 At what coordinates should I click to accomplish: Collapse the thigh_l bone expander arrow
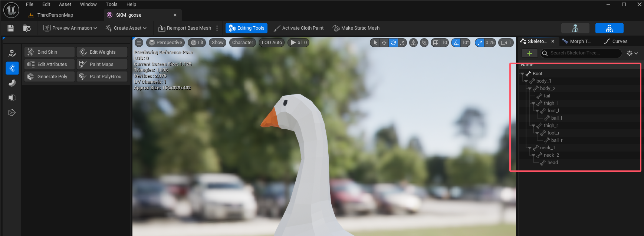click(533, 103)
